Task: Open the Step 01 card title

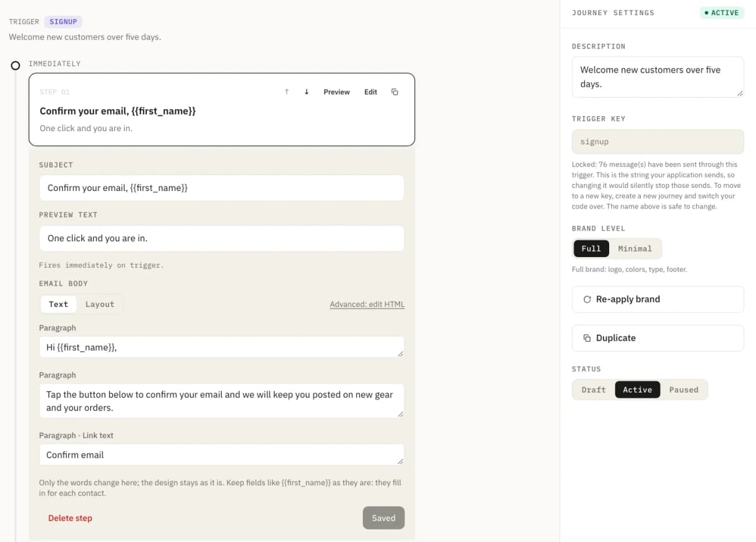Action: point(118,111)
